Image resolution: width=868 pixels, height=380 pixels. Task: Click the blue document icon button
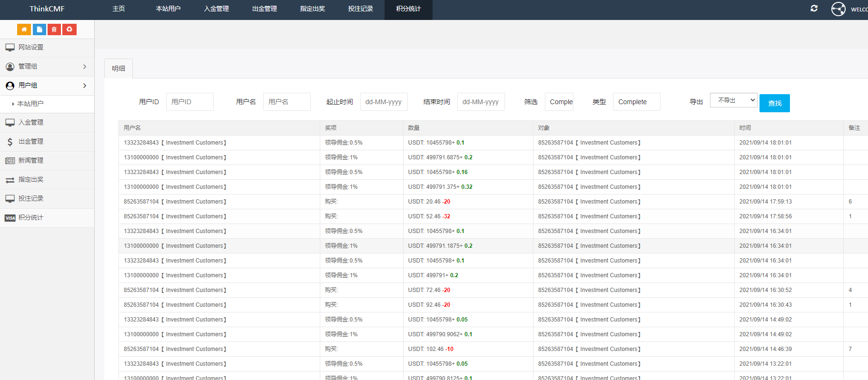coord(39,29)
